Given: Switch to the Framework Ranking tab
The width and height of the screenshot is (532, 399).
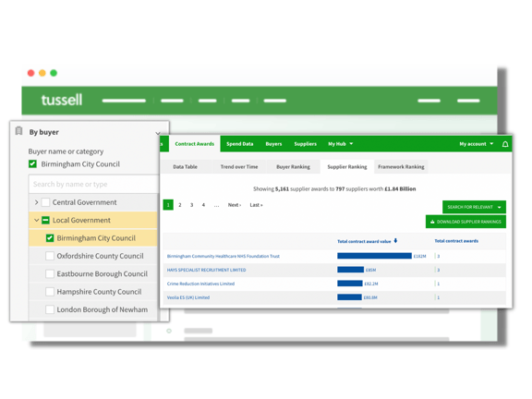Looking at the screenshot, I should [x=401, y=166].
